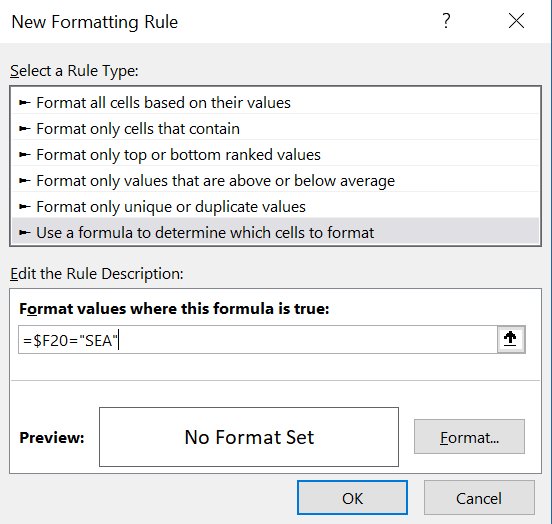
Task: Click the 'Select a Rule Type:' label
Action: [74, 71]
